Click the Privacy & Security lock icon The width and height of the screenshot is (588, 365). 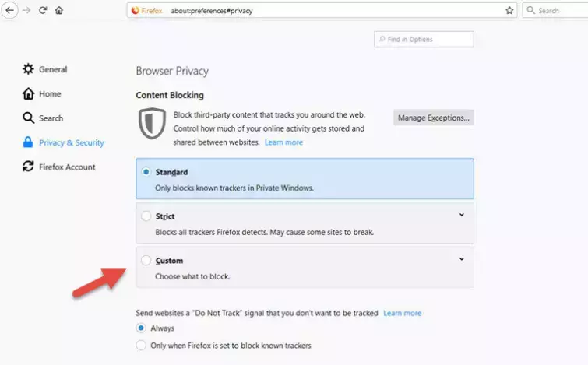coord(29,142)
